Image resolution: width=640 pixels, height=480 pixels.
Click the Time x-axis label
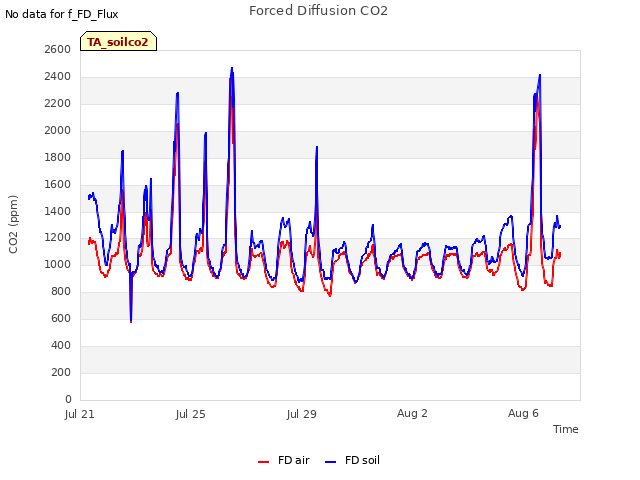pos(565,429)
